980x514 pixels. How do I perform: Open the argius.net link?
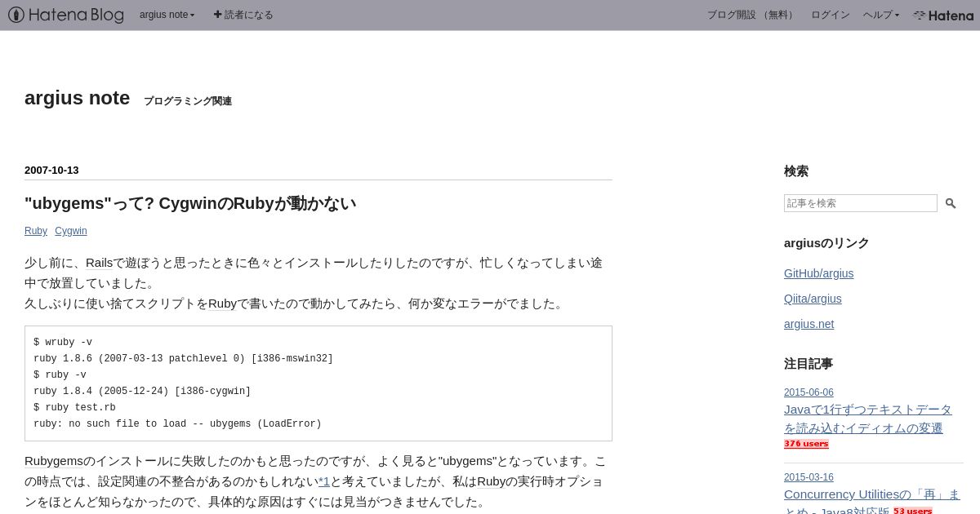click(808, 324)
